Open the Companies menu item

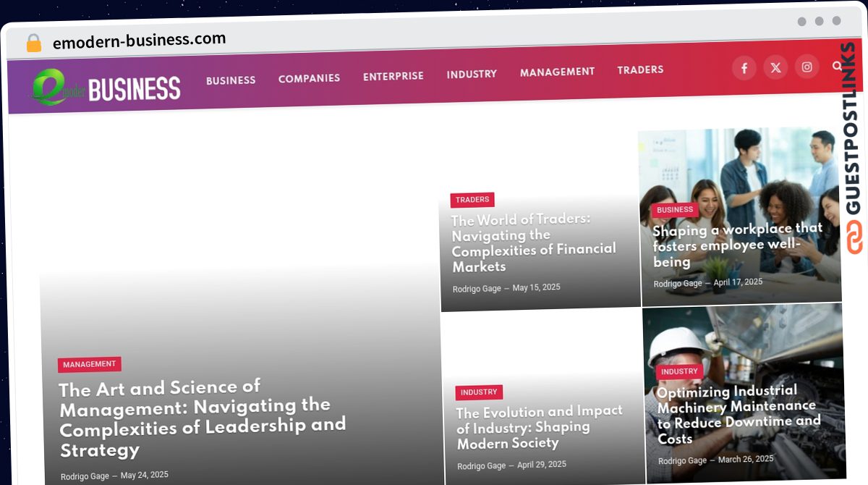tap(309, 78)
